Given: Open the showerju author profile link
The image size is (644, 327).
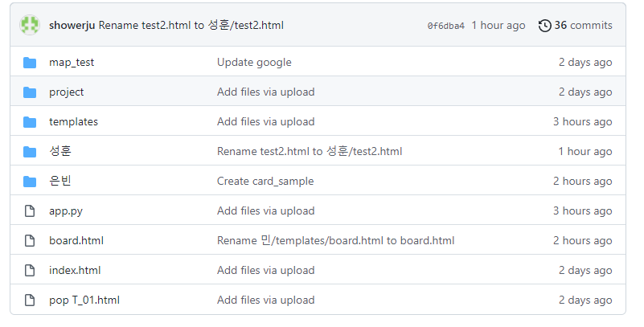Looking at the screenshot, I should click(72, 26).
